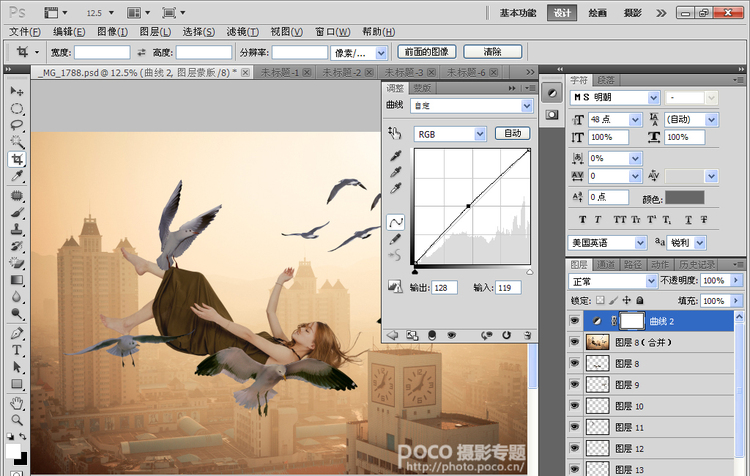Open the text color swatch 颜色
The height and width of the screenshot is (476, 750).
684,198
